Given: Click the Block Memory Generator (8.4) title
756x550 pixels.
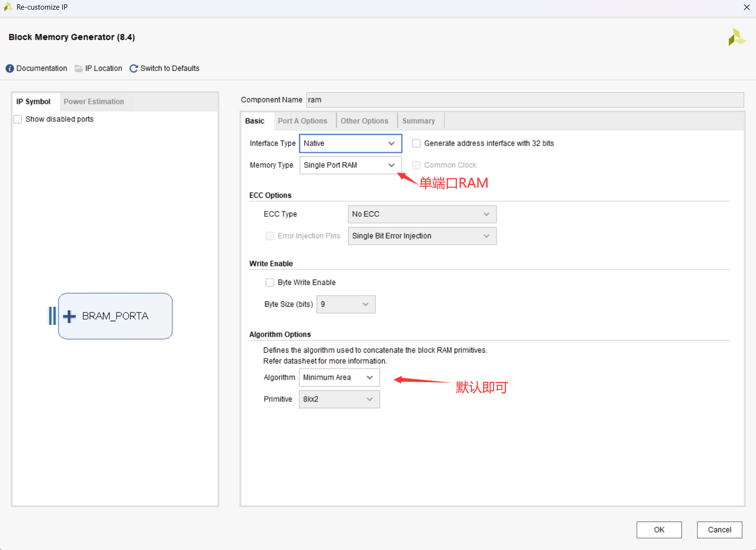Looking at the screenshot, I should [x=72, y=37].
